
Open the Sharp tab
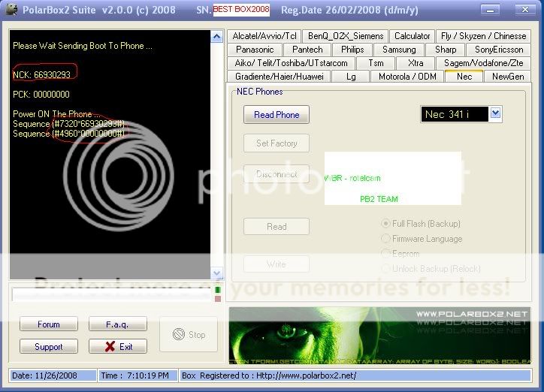point(446,50)
